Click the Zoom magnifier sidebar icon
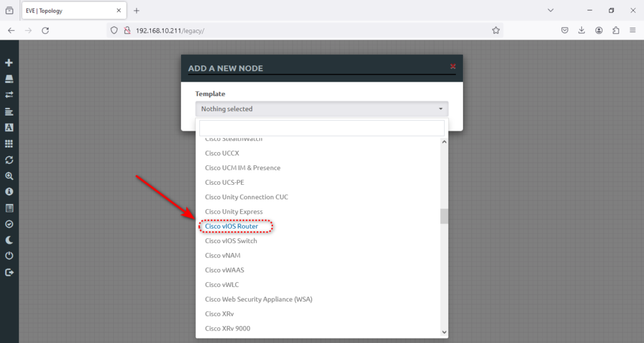 coord(9,176)
